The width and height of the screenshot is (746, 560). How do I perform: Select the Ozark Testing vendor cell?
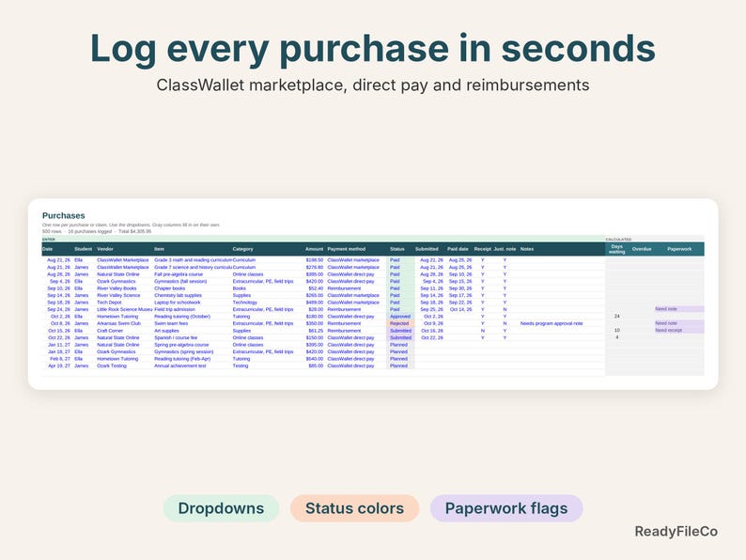click(x=112, y=366)
